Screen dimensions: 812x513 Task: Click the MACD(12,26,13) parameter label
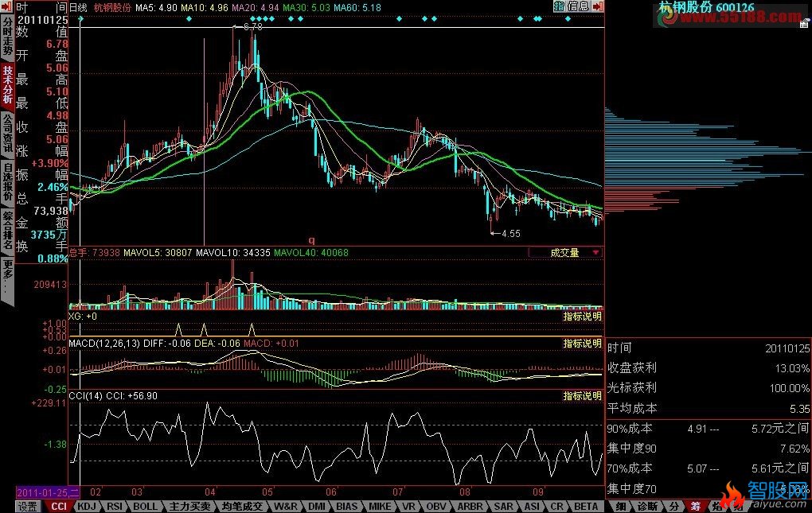click(104, 343)
